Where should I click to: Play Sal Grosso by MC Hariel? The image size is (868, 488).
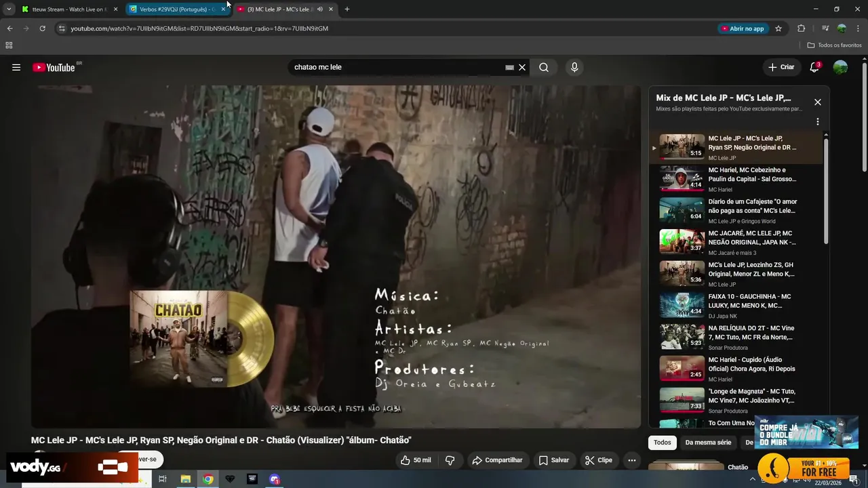[736, 179]
